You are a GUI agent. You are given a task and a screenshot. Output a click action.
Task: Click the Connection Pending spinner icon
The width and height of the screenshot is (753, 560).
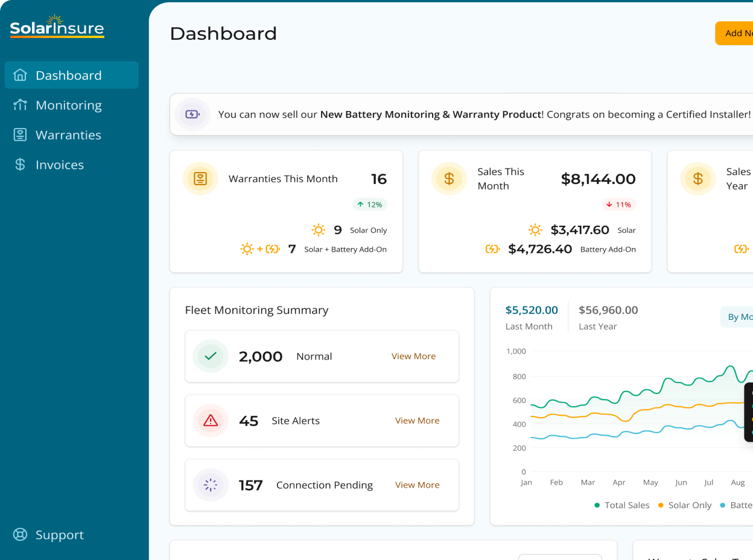coord(211,485)
